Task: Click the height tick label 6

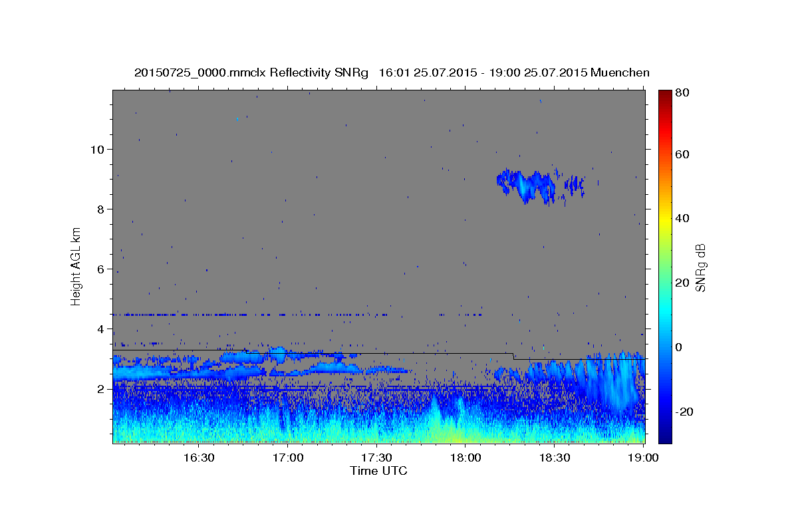Action: tap(100, 269)
